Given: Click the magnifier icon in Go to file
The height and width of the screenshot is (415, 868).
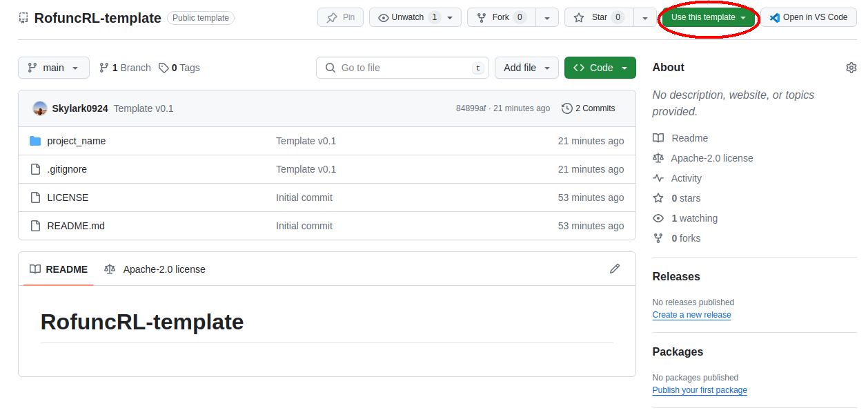Looking at the screenshot, I should coord(330,68).
